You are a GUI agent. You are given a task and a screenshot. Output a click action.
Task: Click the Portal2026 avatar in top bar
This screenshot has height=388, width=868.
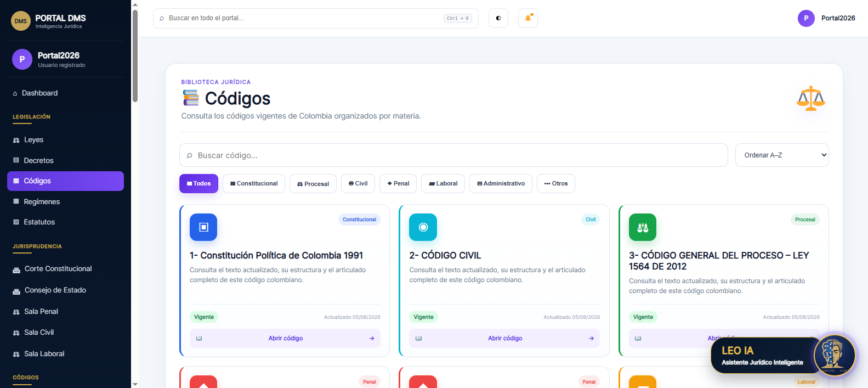pos(806,18)
